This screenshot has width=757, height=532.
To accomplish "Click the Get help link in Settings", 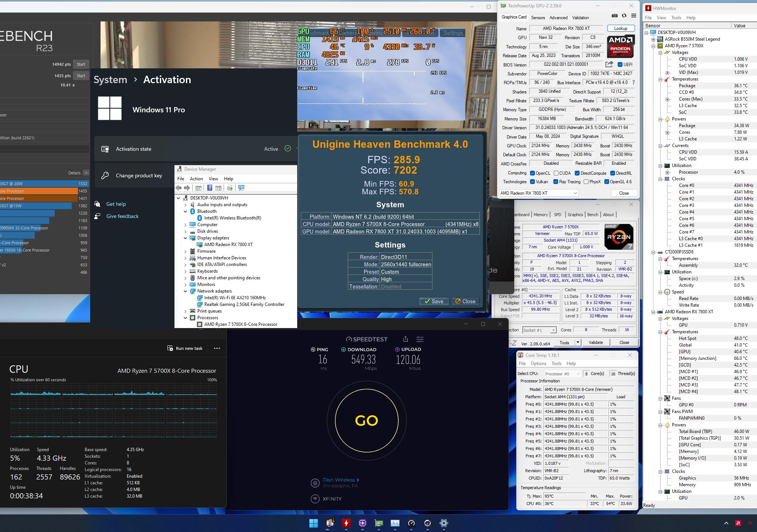I will (116, 204).
